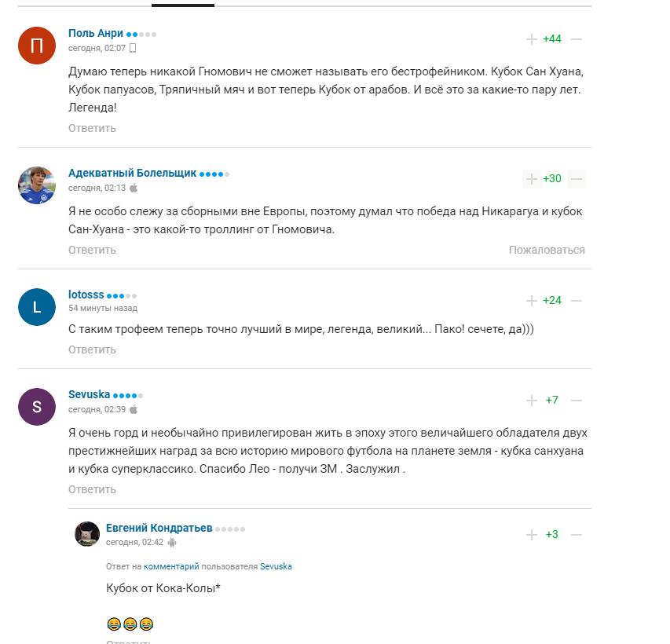Upvote Sevuska's comment with plus icon
Viewport: 670px width, 644px height.
tap(532, 401)
